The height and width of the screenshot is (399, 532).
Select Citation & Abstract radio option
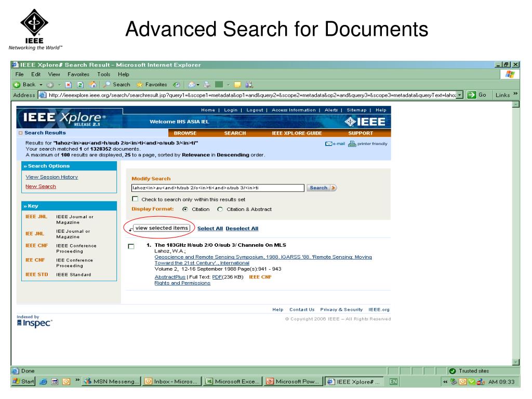pyautogui.click(x=220, y=209)
